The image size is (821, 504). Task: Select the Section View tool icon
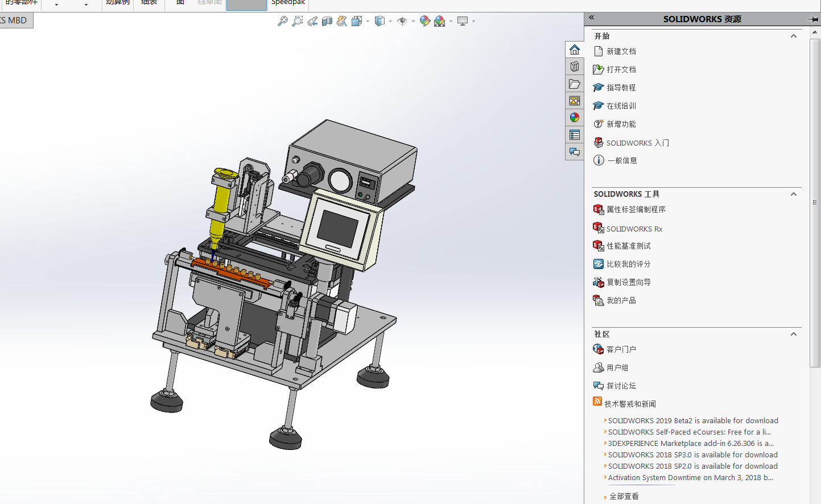point(327,22)
